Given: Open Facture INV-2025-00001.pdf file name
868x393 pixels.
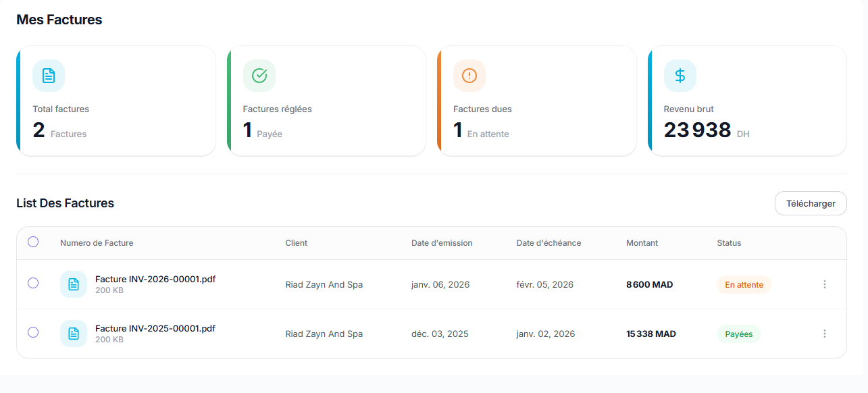Looking at the screenshot, I should [155, 328].
